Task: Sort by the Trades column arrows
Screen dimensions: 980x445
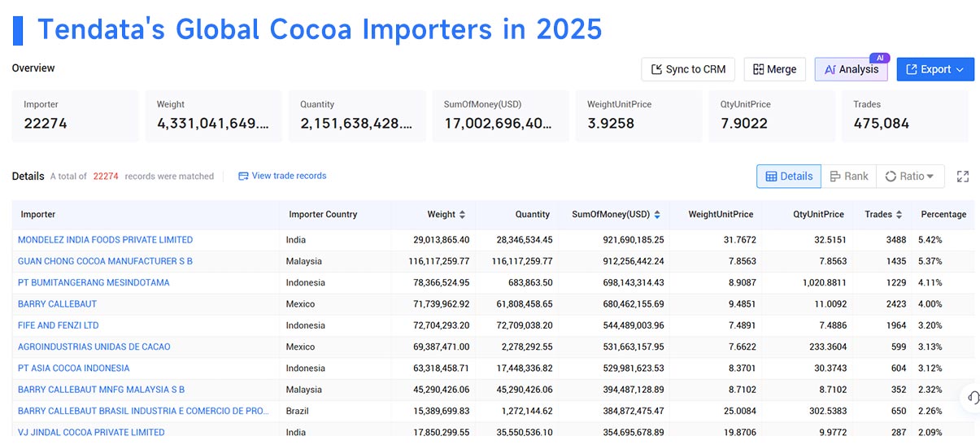Action: pos(899,215)
